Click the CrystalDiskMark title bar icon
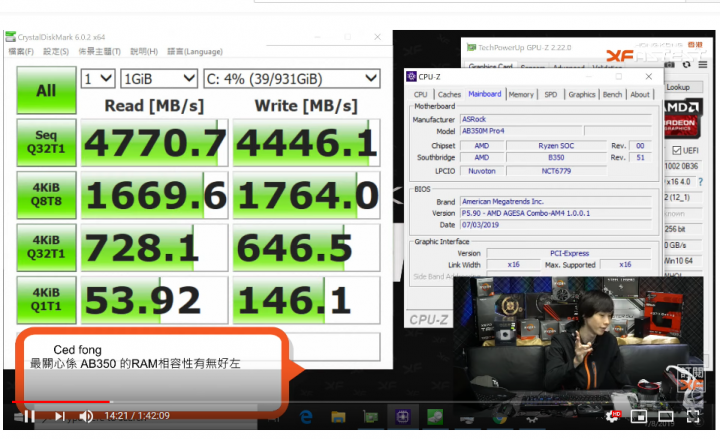720x439 pixels. pos(11,37)
